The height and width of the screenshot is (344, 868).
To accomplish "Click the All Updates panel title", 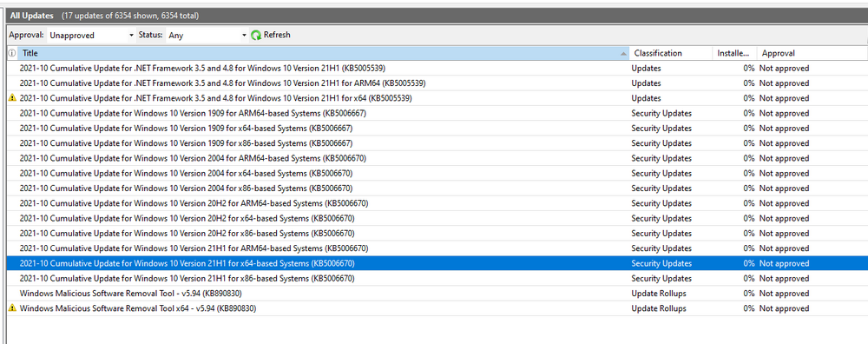I will click(31, 16).
